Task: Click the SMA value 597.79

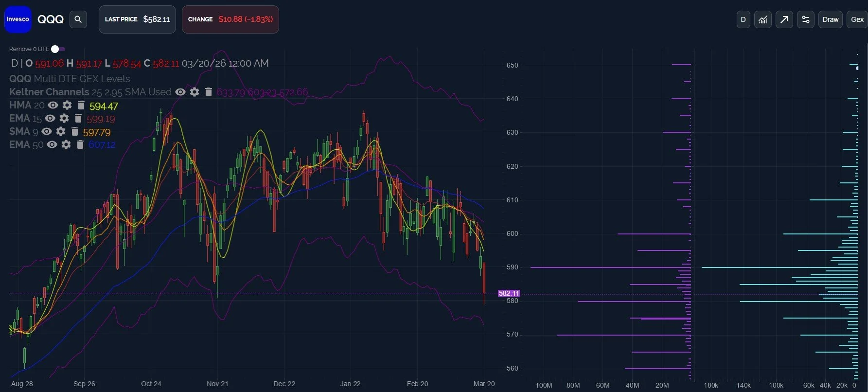Action: 97,132
